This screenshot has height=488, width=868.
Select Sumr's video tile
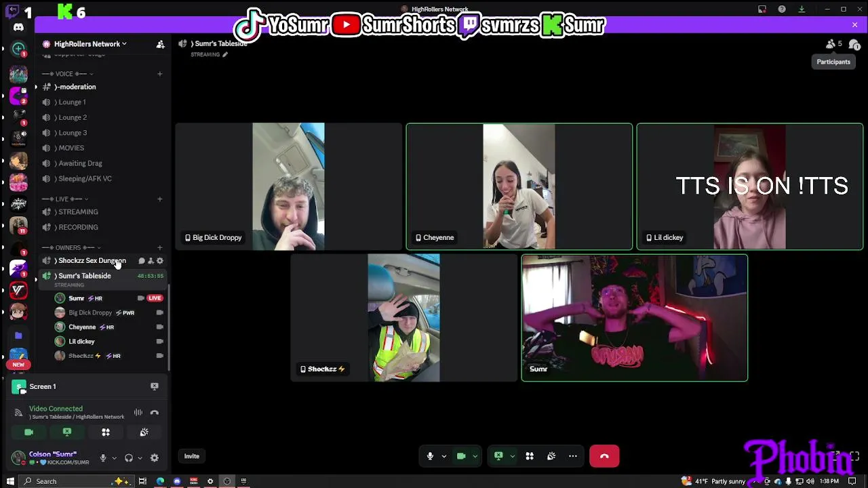pos(635,318)
